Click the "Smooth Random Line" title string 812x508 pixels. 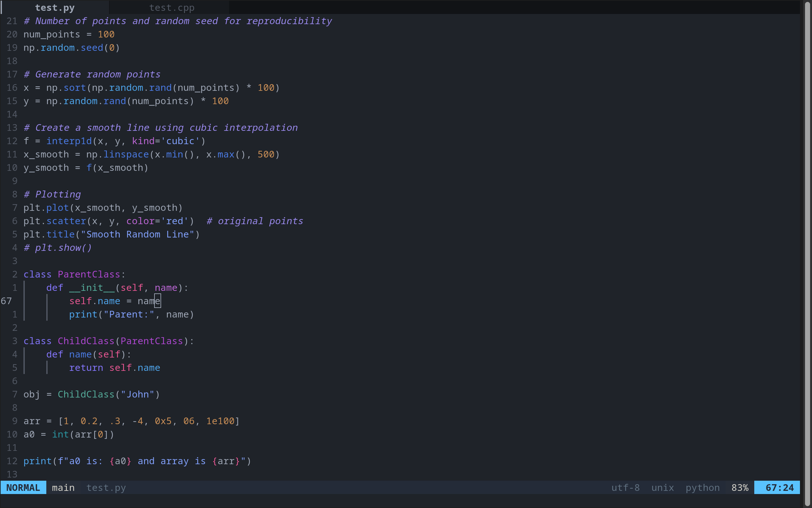tap(137, 234)
